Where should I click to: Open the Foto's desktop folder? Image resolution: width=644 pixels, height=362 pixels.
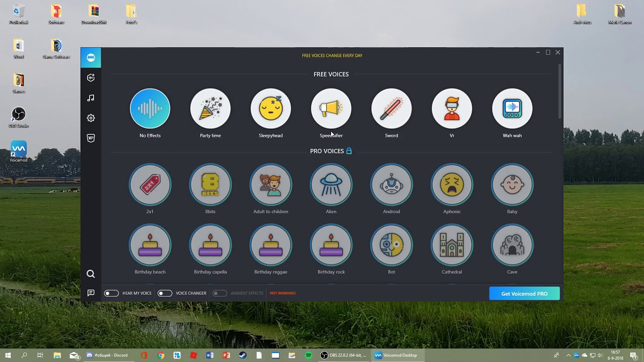pos(131,14)
